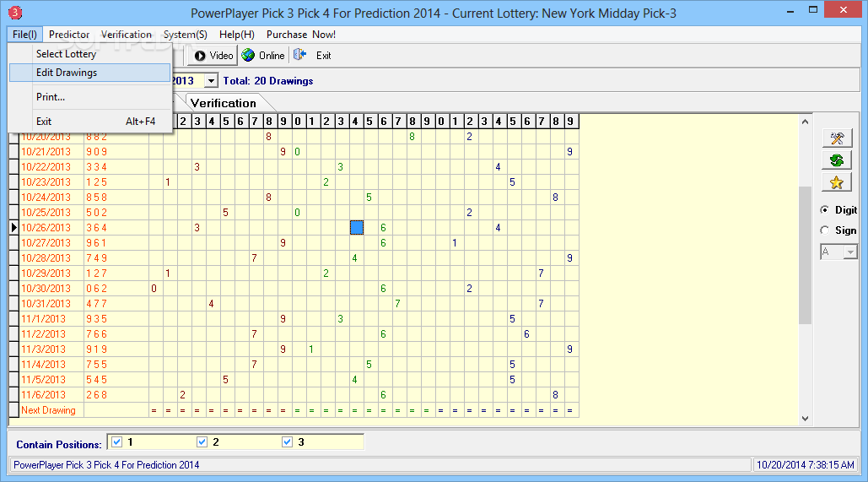Click the row selector beside 10/26/2013
The width and height of the screenshot is (868, 482).
pos(13,228)
